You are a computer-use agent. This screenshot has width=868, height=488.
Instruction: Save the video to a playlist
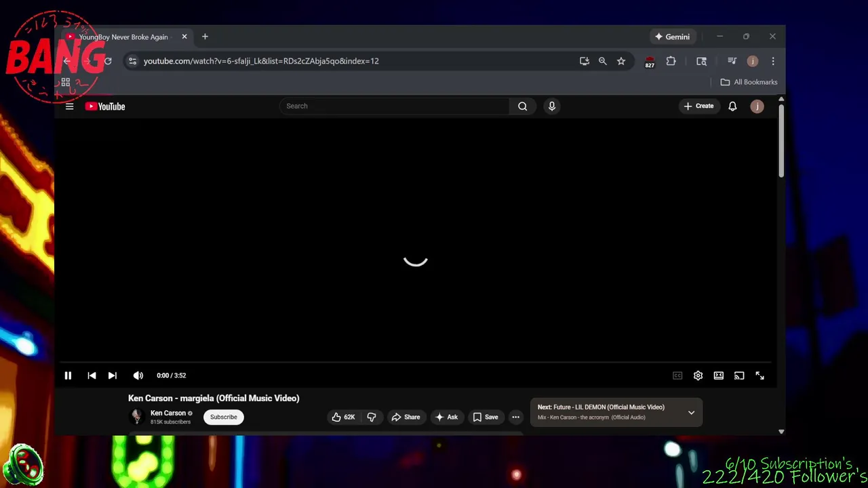pos(486,417)
